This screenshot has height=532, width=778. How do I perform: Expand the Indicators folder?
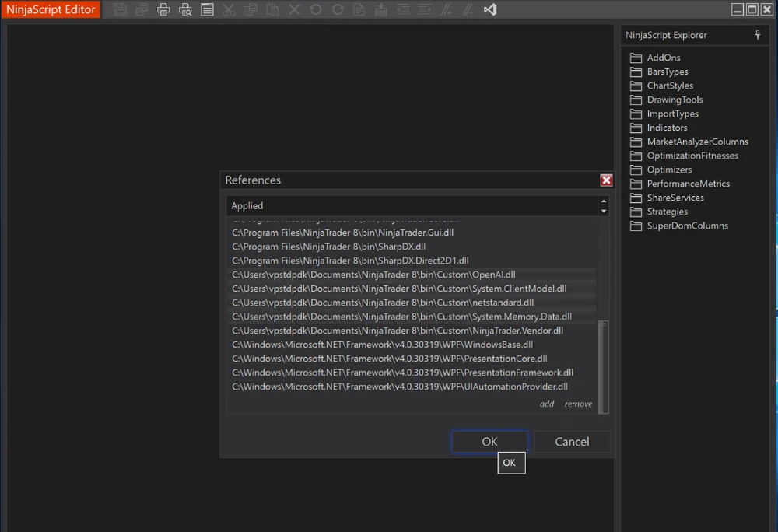point(658,128)
